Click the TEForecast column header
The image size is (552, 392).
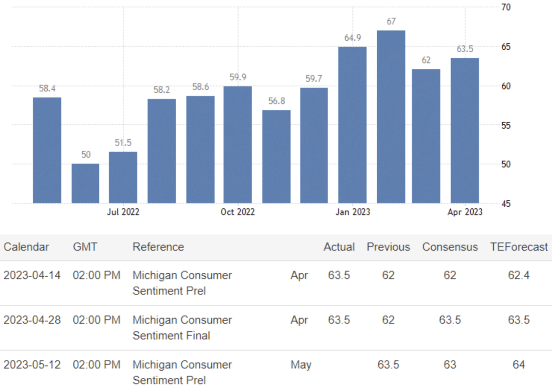518,247
